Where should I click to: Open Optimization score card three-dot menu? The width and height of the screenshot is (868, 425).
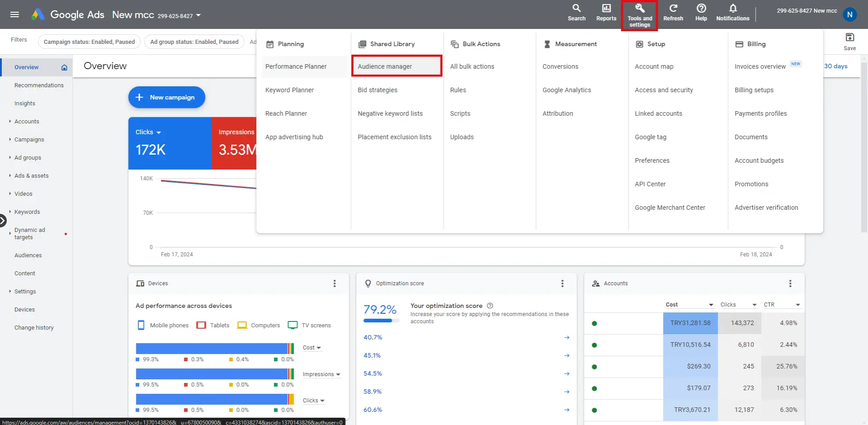562,283
